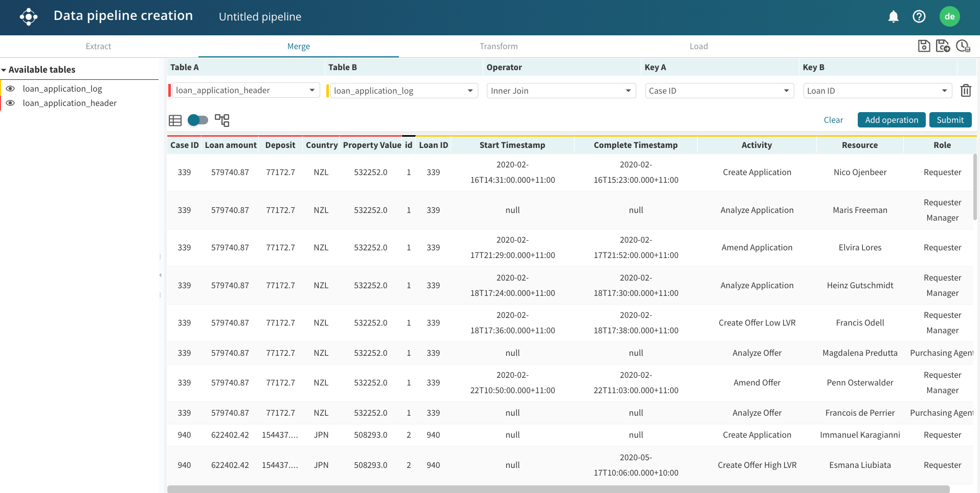Collapse the Available tables section
Viewport: 980px width, 493px height.
pos(4,70)
